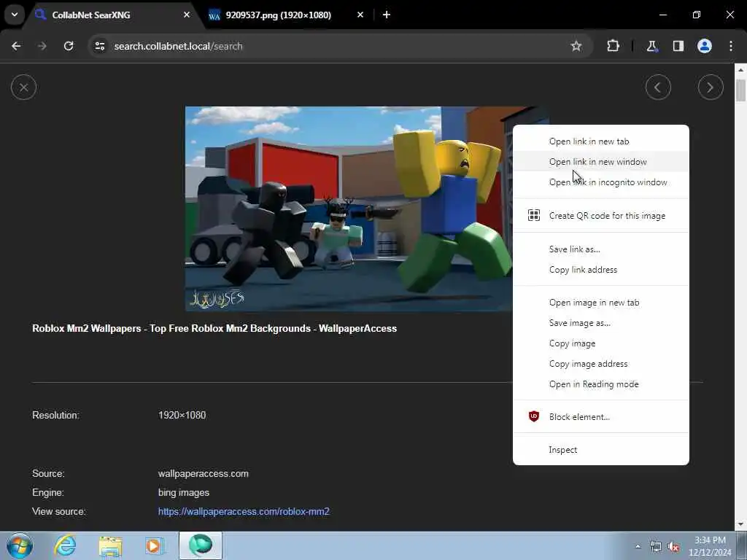This screenshot has height=560, width=747.
Task: Open the network tray icon
Action: [x=656, y=547]
